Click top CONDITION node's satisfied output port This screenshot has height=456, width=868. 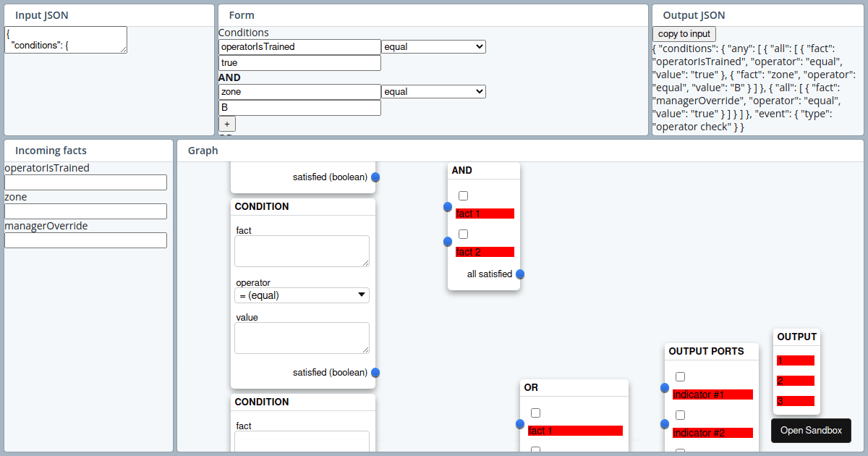tap(375, 177)
